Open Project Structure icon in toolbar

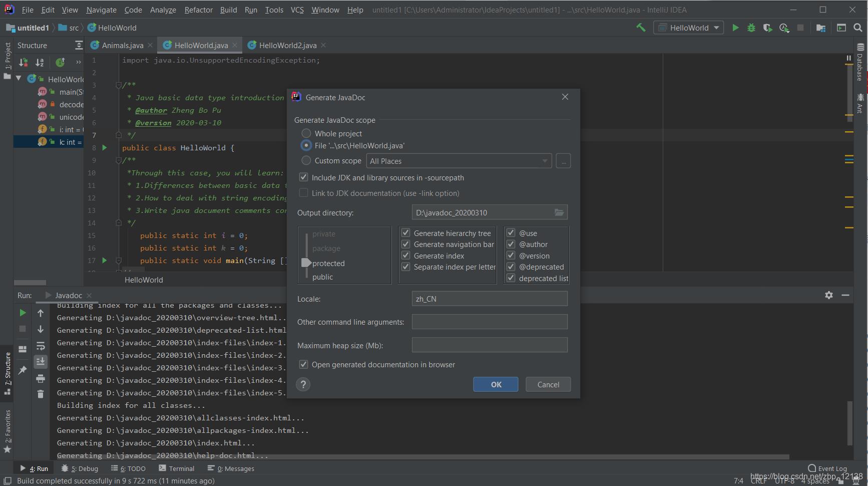(x=821, y=28)
